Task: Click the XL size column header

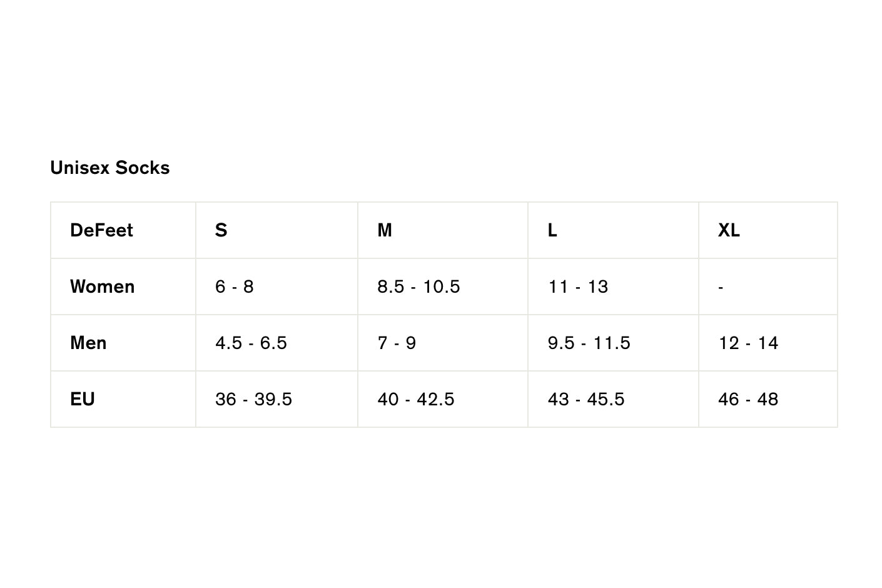Action: coord(729,230)
